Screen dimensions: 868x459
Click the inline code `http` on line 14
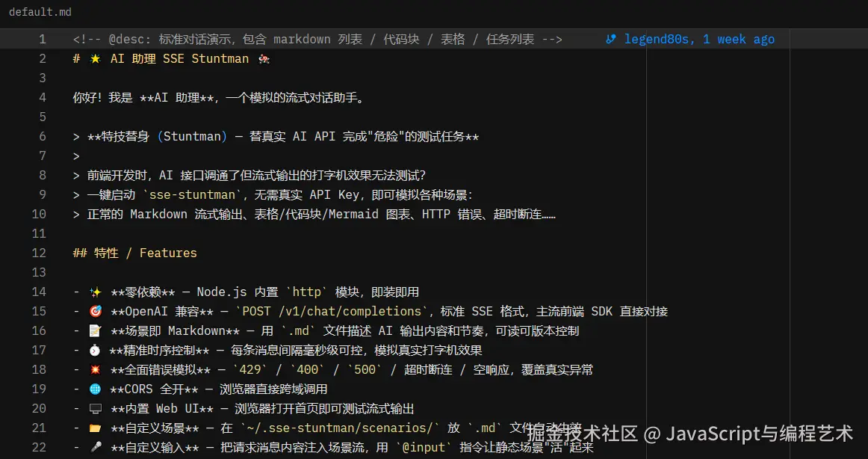(306, 292)
